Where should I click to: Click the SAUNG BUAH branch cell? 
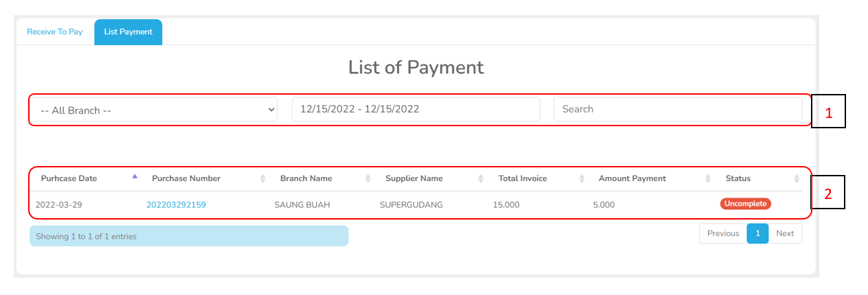302,204
